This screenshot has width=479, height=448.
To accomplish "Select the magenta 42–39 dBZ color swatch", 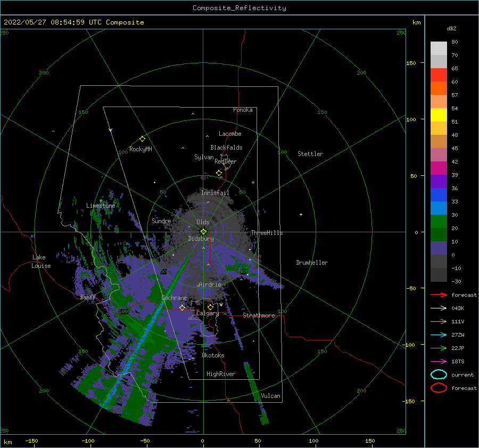I will [x=439, y=168].
